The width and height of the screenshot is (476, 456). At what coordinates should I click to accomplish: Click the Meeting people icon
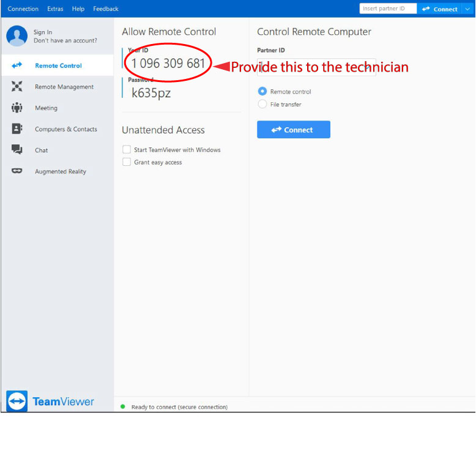(x=17, y=108)
